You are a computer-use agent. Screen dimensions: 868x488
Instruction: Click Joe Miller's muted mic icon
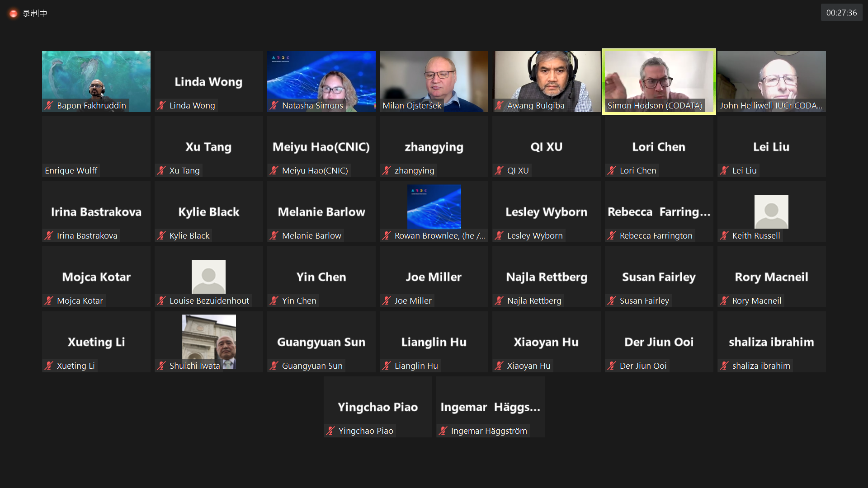[387, 300]
